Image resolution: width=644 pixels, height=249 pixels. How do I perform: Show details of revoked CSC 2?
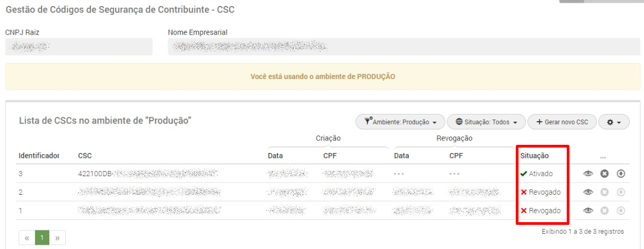588,192
